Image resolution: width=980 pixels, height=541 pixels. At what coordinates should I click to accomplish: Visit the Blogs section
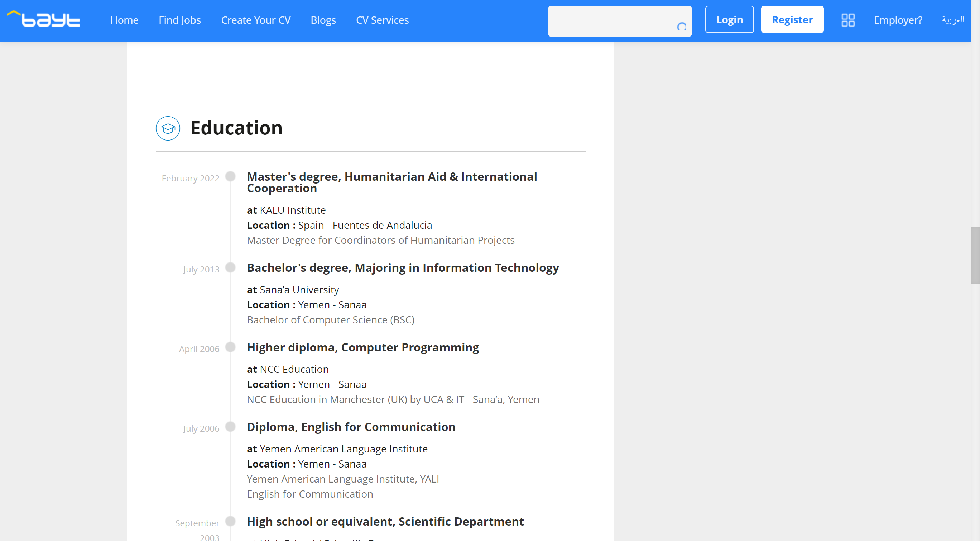coord(323,20)
